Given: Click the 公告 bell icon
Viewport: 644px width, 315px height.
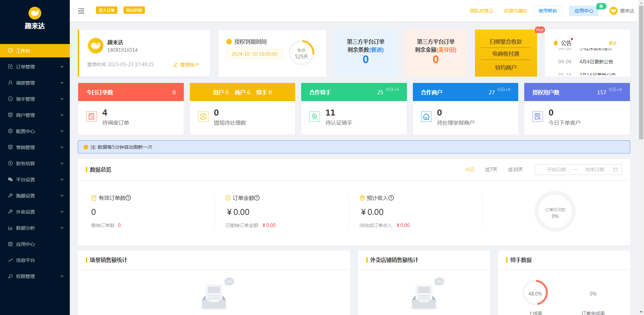Looking at the screenshot, I should click(556, 43).
